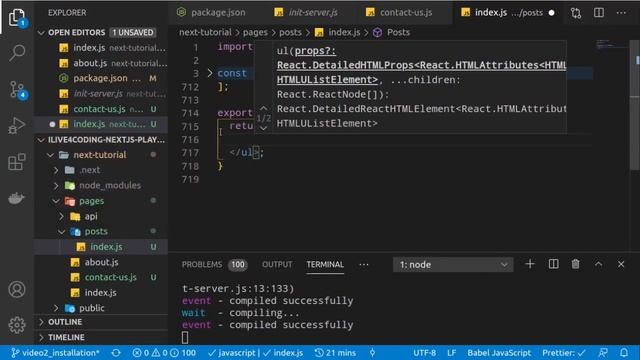Open the Search view
This screenshot has height=360, width=640.
17,53
